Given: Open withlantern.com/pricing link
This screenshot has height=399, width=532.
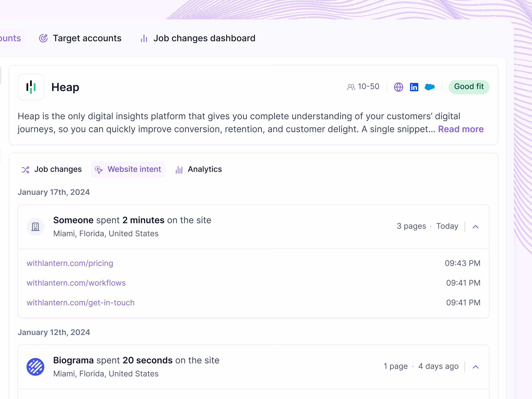Looking at the screenshot, I should click(70, 263).
